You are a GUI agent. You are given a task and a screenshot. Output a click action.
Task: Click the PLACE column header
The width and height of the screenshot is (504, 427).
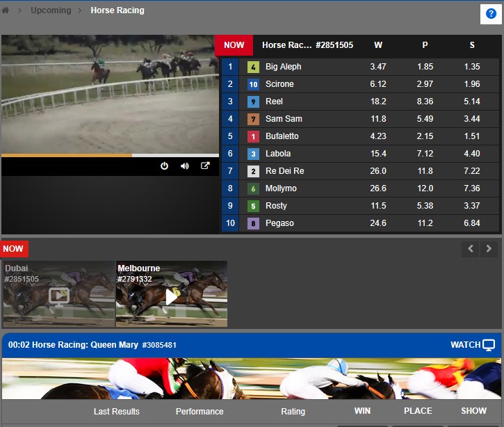pos(418,411)
